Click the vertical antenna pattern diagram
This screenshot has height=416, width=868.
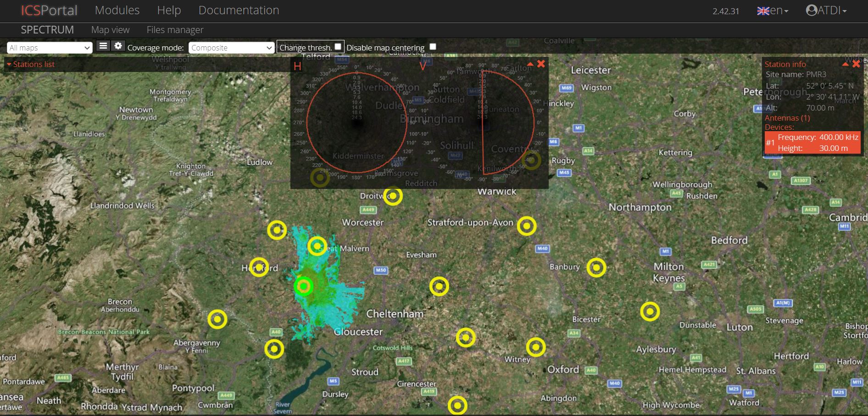483,122
